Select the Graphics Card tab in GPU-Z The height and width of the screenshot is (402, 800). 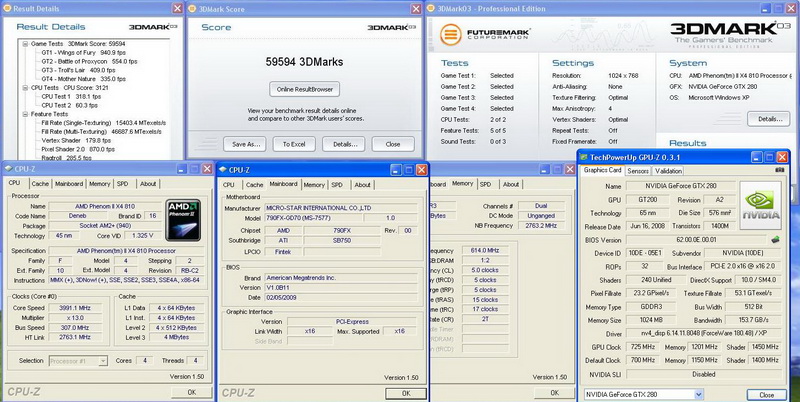[x=603, y=170]
